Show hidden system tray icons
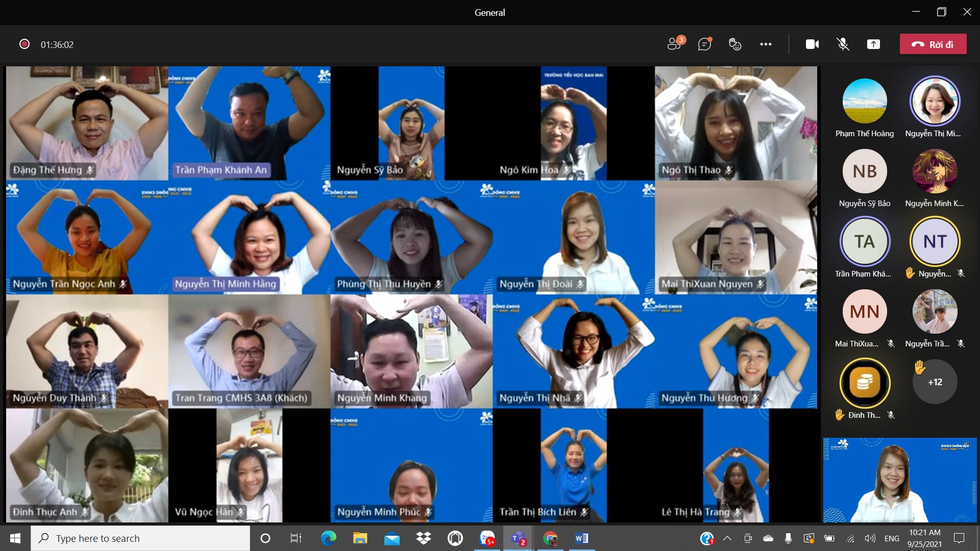980x551 pixels. 727,538
